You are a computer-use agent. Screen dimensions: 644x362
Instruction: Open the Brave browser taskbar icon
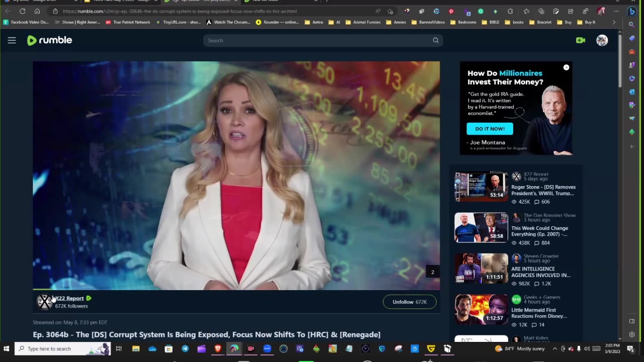click(x=218, y=348)
